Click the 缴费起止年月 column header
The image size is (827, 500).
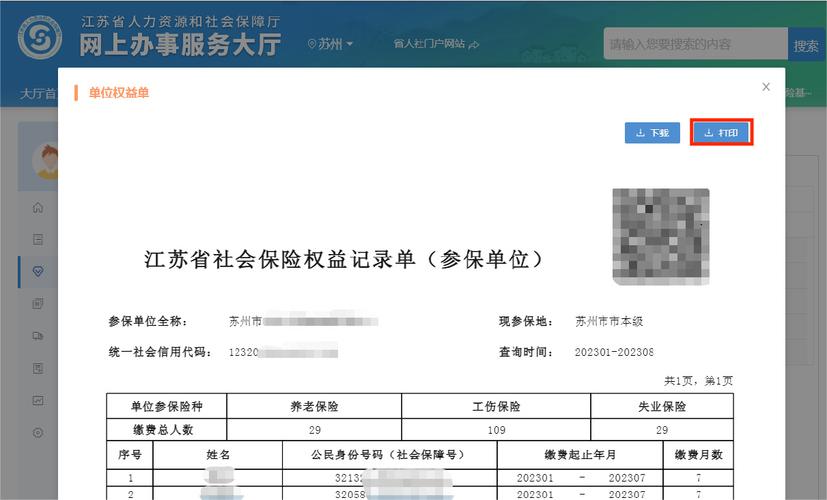click(580, 455)
